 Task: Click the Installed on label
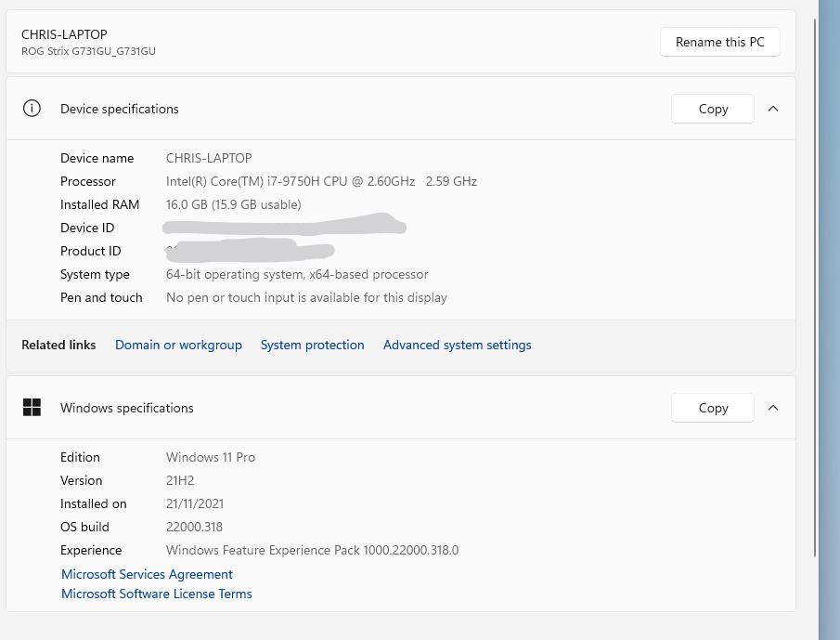[93, 503]
